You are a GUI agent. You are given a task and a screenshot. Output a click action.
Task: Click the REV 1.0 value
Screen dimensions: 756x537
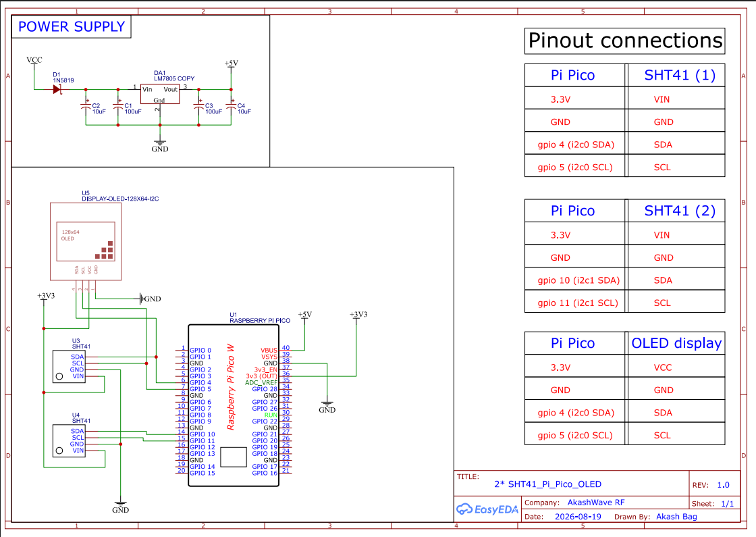pyautogui.click(x=723, y=485)
